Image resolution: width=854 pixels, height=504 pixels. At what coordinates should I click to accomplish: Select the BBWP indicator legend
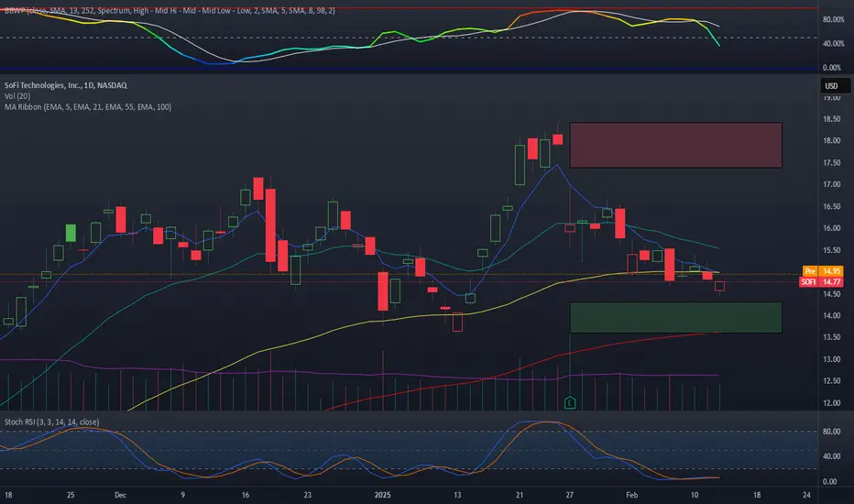point(170,10)
